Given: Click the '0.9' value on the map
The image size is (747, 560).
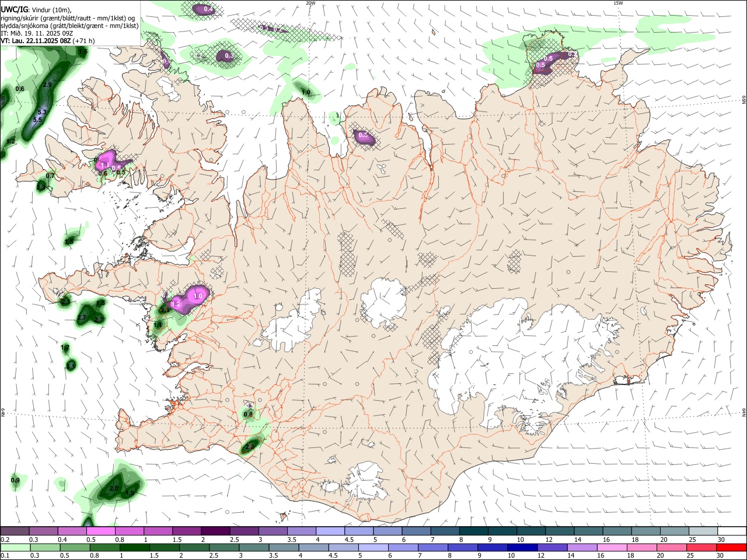Looking at the screenshot, I should point(15,480).
